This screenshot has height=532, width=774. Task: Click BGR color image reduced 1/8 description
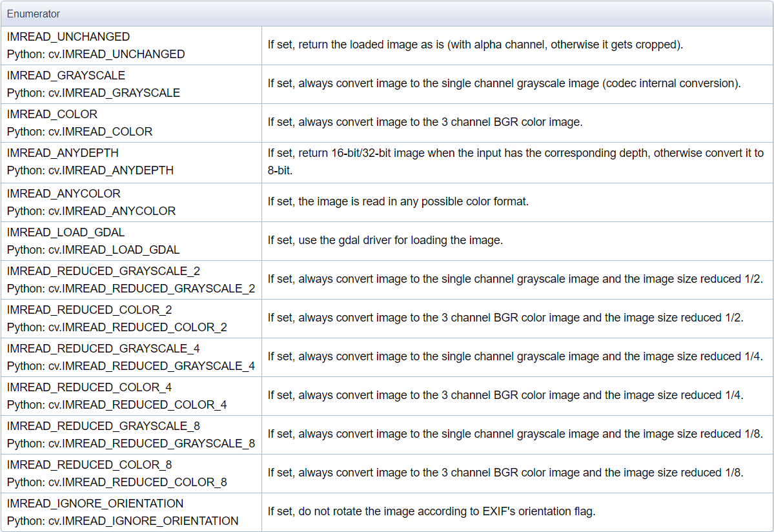pyautogui.click(x=505, y=473)
